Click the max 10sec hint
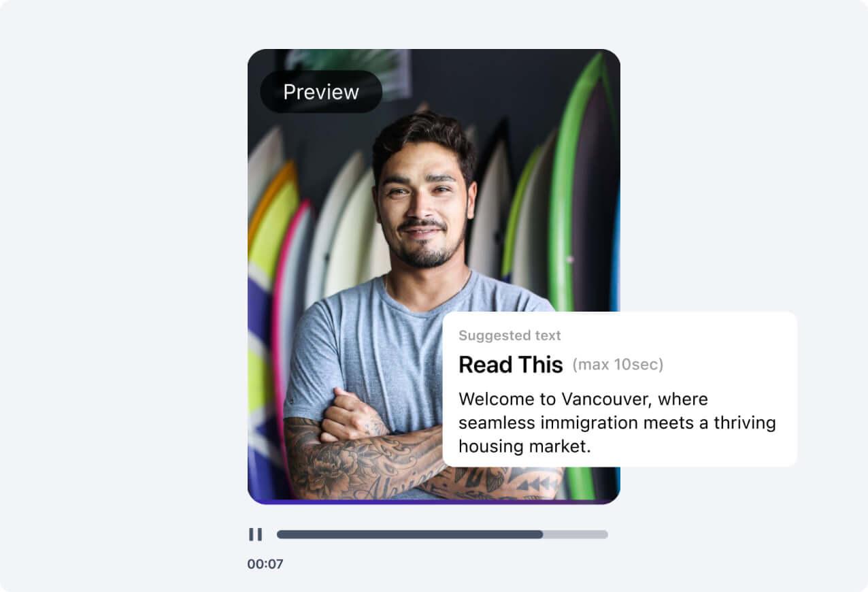868x592 pixels. coord(618,365)
